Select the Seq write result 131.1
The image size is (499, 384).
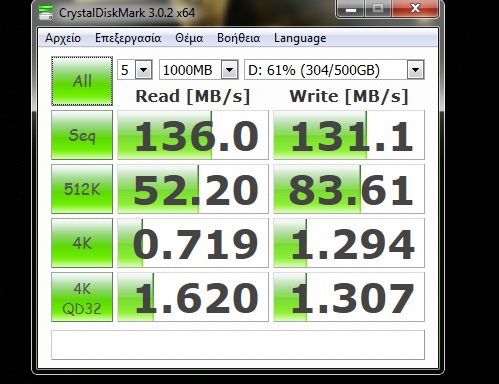pos(349,135)
